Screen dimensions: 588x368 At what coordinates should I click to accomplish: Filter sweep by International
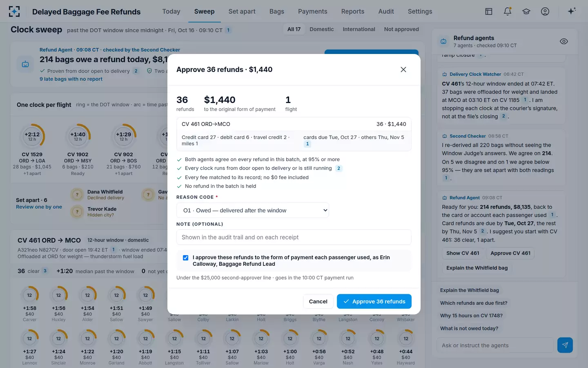tap(359, 29)
